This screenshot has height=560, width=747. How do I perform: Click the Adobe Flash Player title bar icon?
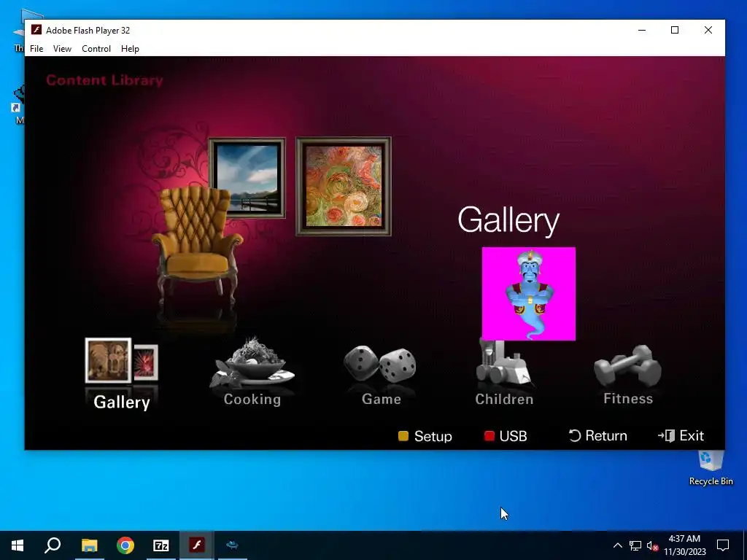(36, 30)
